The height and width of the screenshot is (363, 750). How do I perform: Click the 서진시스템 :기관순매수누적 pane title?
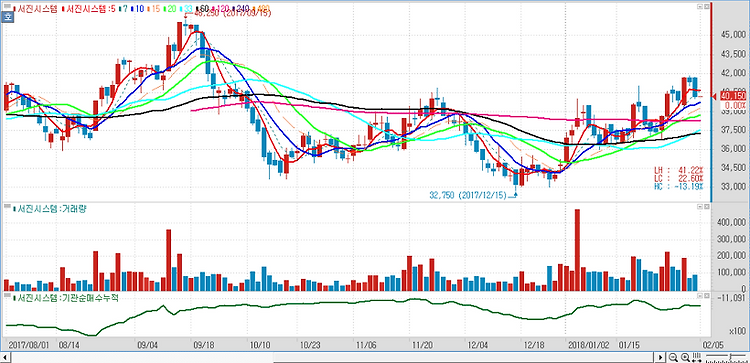coord(66,298)
